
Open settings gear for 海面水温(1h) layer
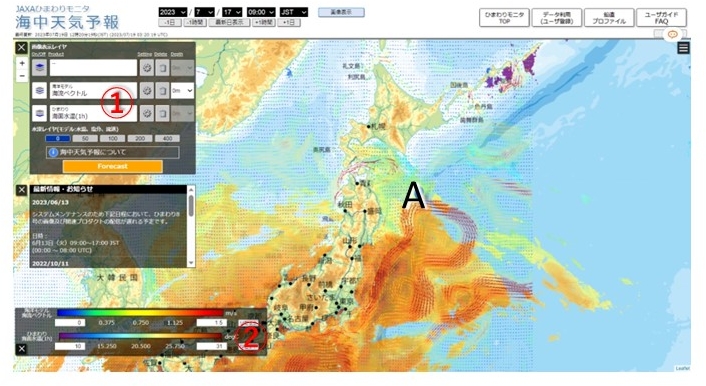tap(146, 114)
